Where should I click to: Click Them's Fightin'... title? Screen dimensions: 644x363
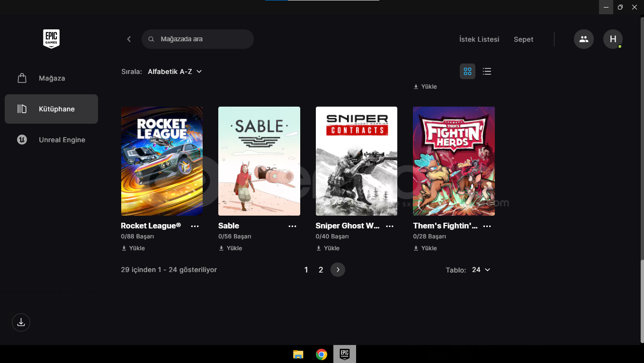click(445, 226)
